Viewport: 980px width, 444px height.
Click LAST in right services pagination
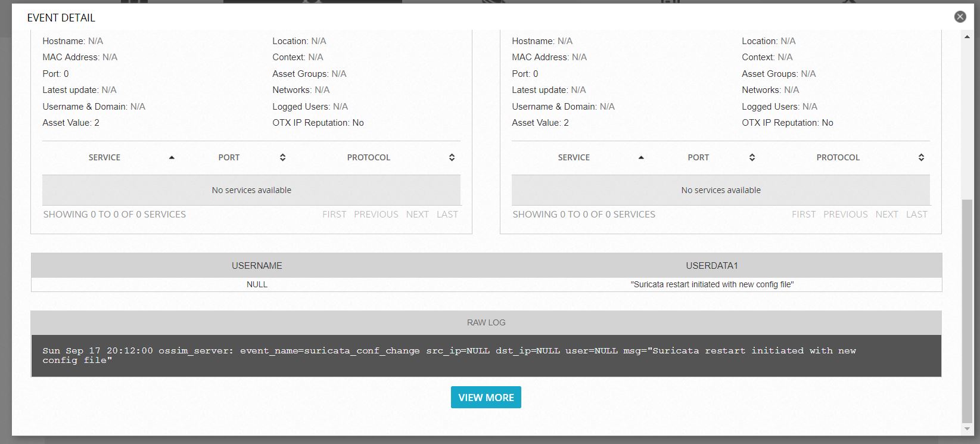[x=917, y=215]
